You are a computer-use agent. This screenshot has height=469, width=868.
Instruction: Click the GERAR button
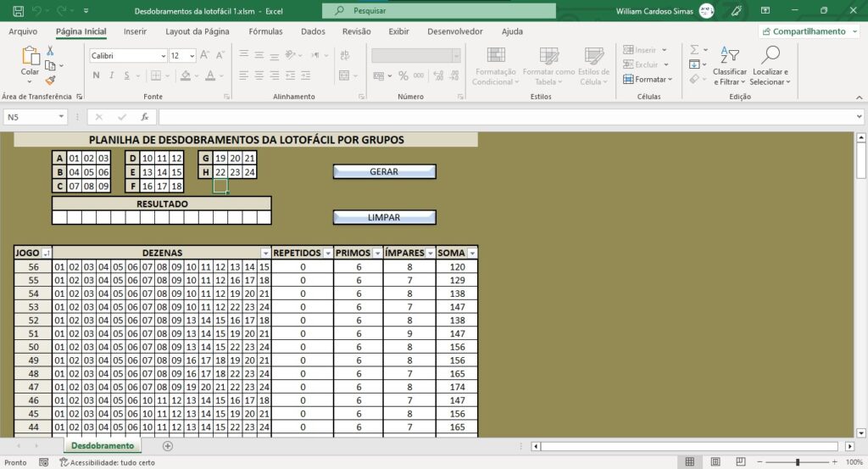384,171
